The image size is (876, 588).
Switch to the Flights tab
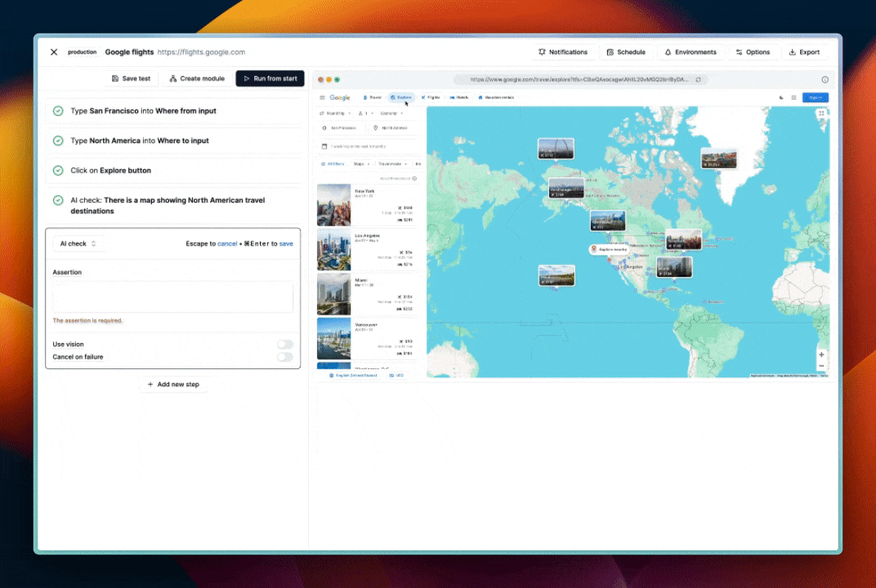coord(430,97)
